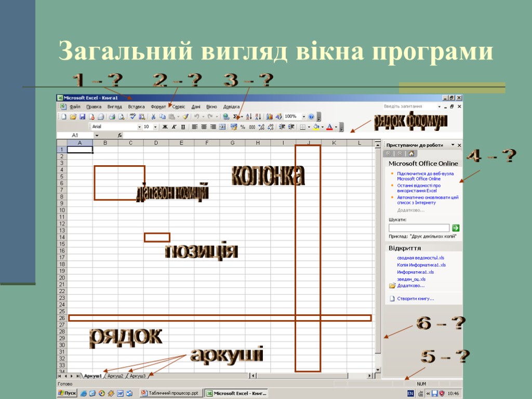Apply Percent style icon

pos(243,127)
